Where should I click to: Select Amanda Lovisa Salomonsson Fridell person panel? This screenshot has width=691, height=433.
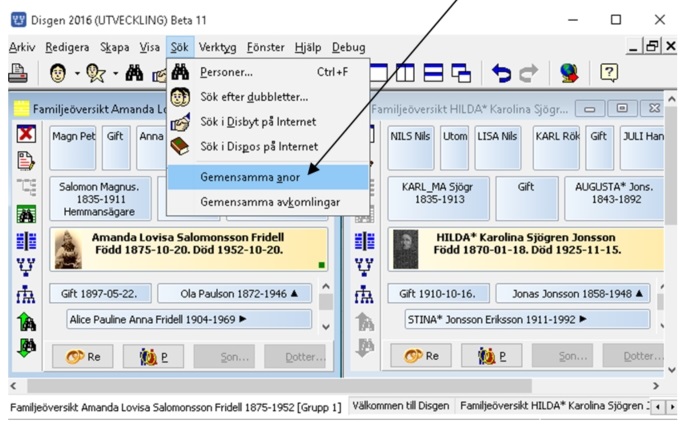(189, 249)
